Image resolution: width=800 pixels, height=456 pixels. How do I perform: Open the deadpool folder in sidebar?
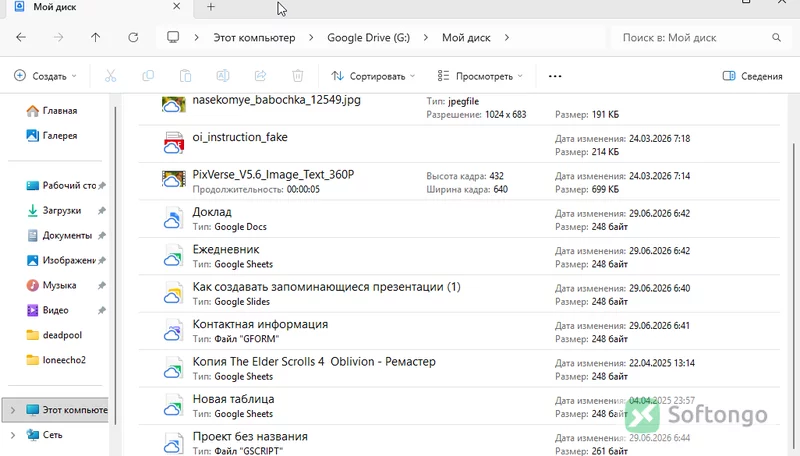pyautogui.click(x=54, y=335)
